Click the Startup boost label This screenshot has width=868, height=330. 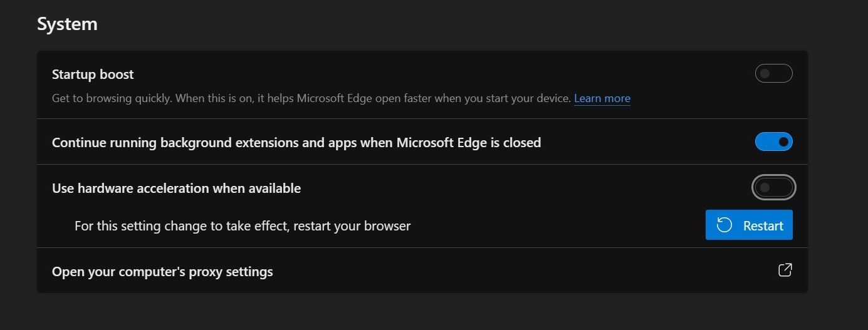(x=93, y=75)
